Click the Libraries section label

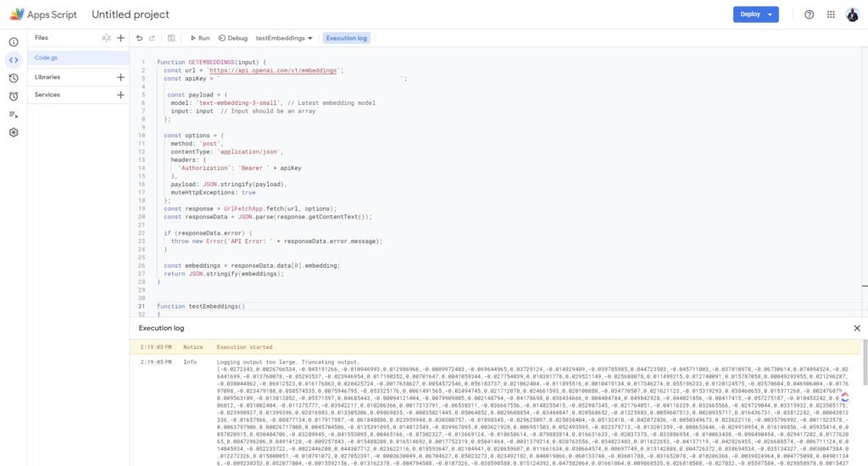(x=47, y=77)
